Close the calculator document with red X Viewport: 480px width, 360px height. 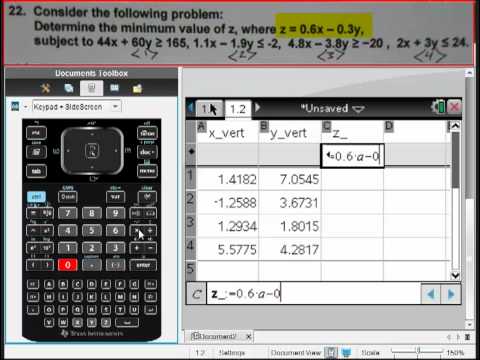click(454, 107)
